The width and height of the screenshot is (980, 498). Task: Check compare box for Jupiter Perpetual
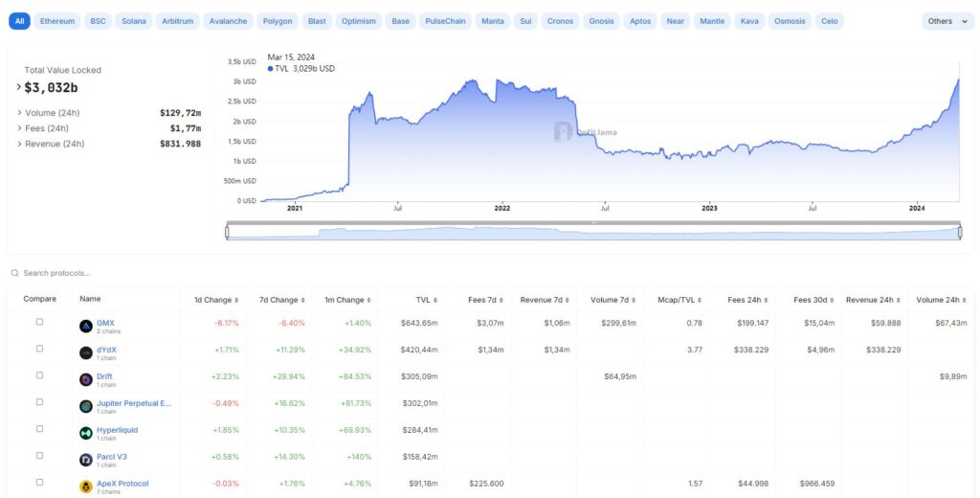click(39, 402)
